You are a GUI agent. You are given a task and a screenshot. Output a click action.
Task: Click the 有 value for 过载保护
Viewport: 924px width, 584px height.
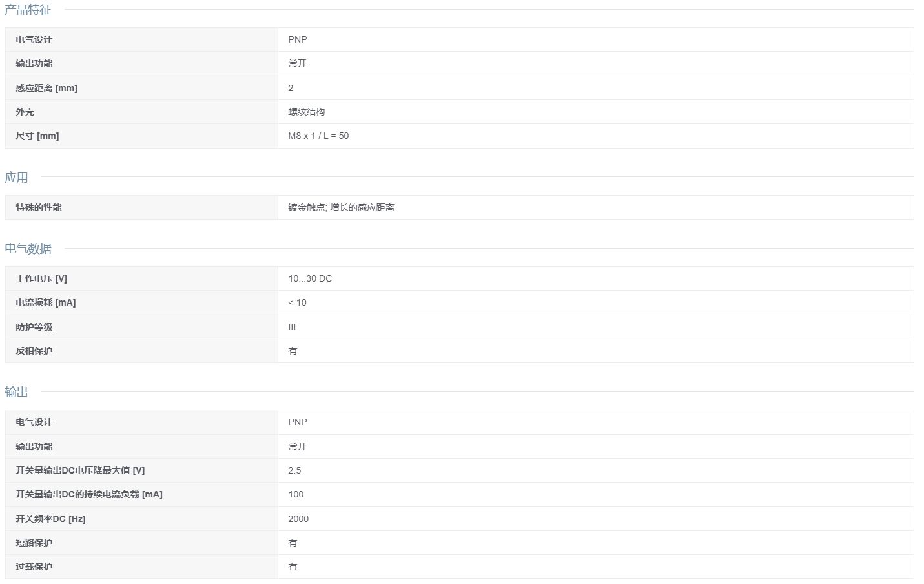[293, 567]
